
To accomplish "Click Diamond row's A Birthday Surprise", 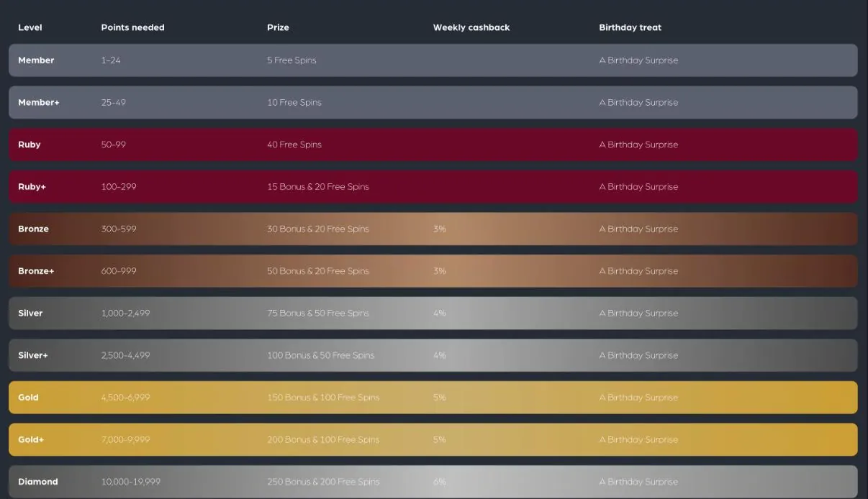I will [638, 482].
